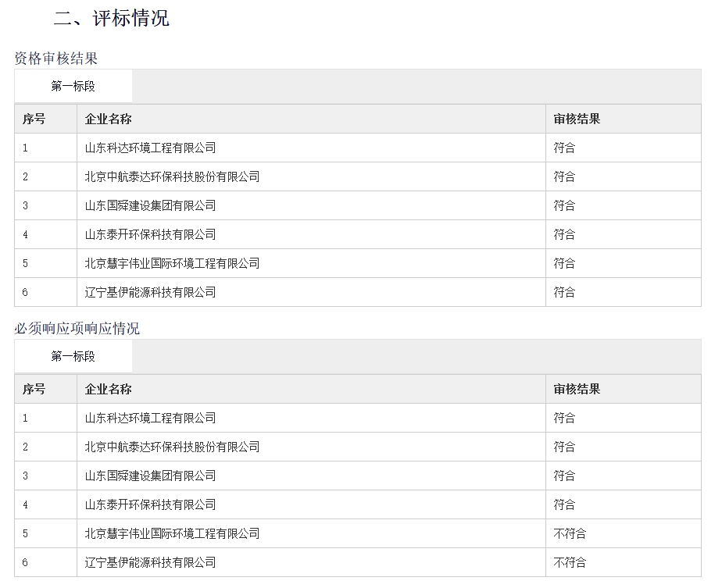Image resolution: width=722 pixels, height=588 pixels.
Task: Click 企业名称 header in 必须响应项 table
Action: pyautogui.click(x=109, y=390)
